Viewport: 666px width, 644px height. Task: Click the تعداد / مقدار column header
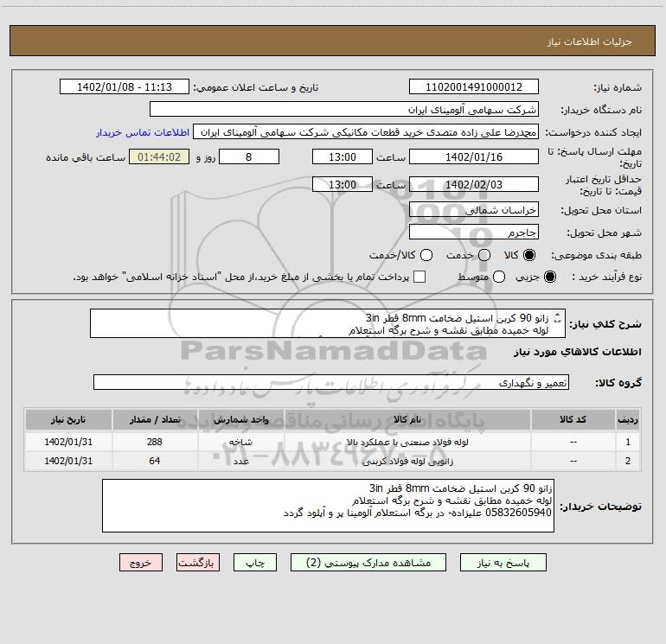pyautogui.click(x=155, y=419)
